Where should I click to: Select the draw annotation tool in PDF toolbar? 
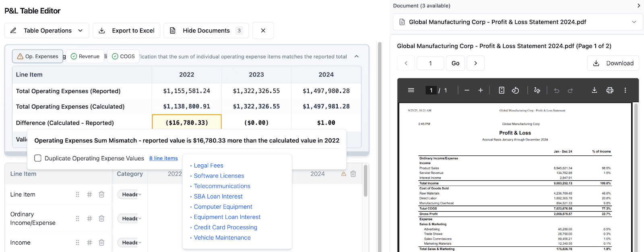(537, 91)
